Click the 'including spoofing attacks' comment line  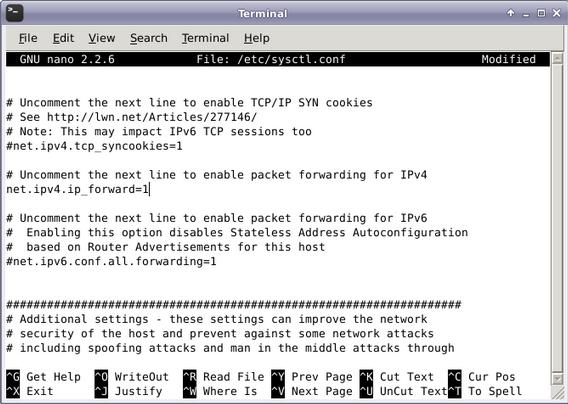tap(230, 348)
